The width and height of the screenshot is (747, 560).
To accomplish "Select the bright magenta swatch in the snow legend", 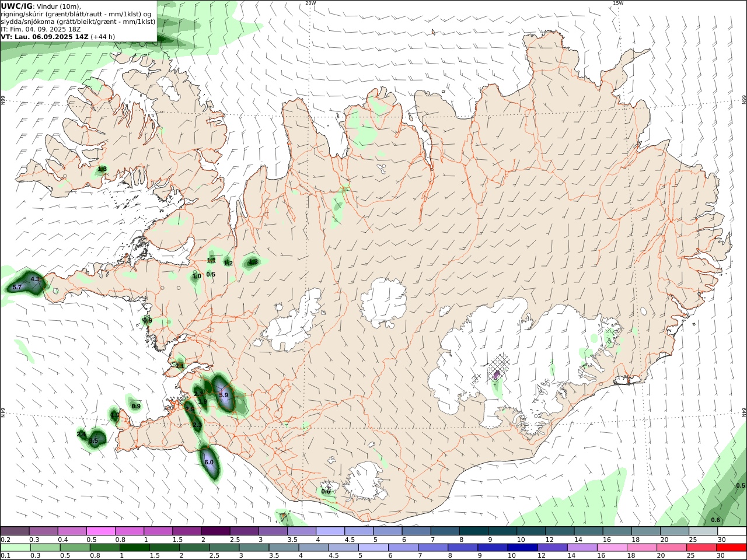I will click(101, 531).
